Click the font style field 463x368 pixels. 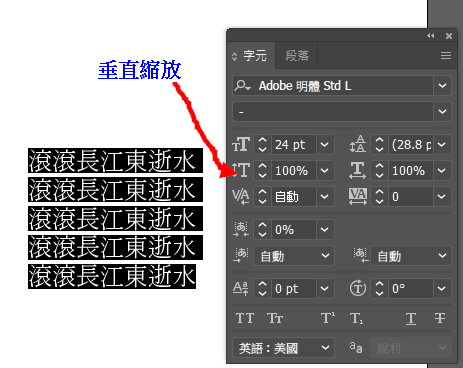pyautogui.click(x=333, y=111)
